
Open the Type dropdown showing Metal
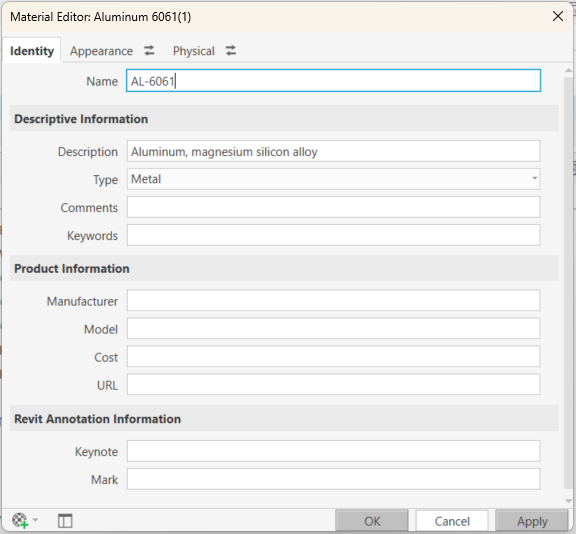click(334, 179)
